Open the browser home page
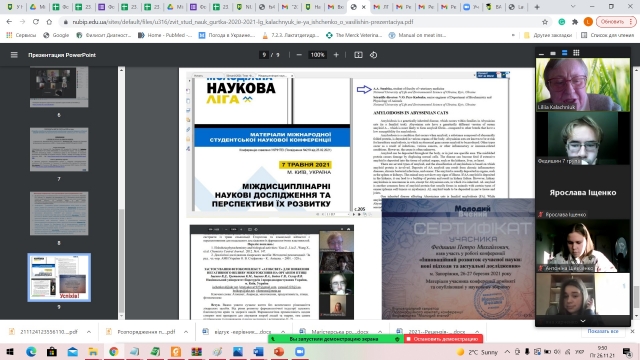Image resolution: width=640 pixels, height=360 pixels. click(x=49, y=22)
